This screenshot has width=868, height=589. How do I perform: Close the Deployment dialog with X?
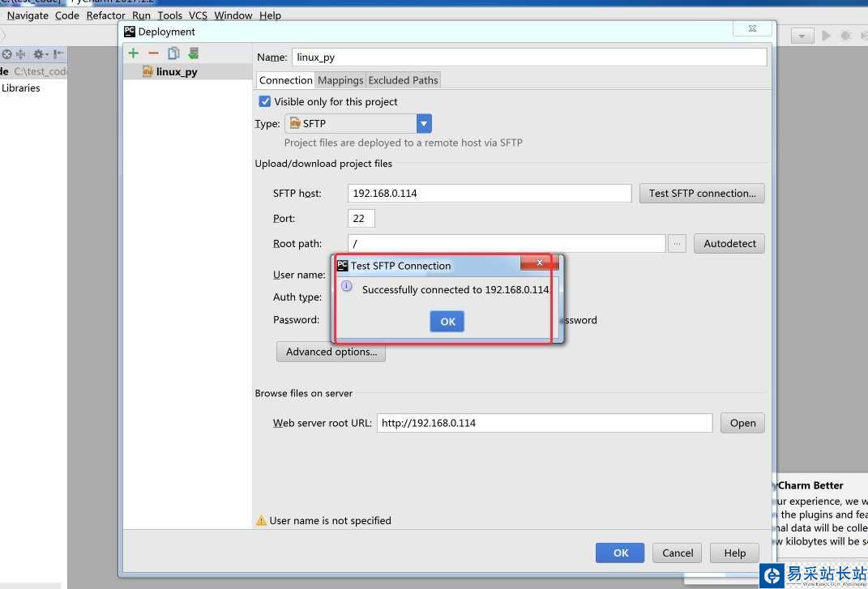pos(752,28)
